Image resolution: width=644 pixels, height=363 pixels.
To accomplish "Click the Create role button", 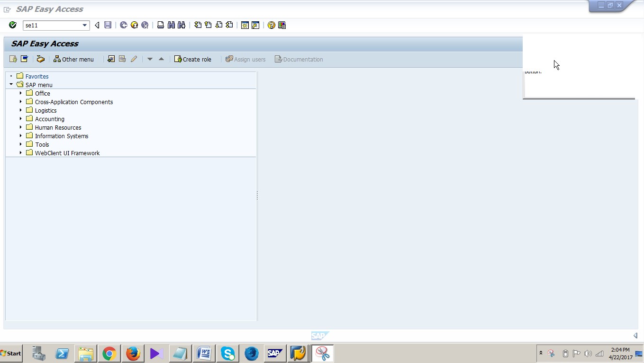I will point(193,59).
